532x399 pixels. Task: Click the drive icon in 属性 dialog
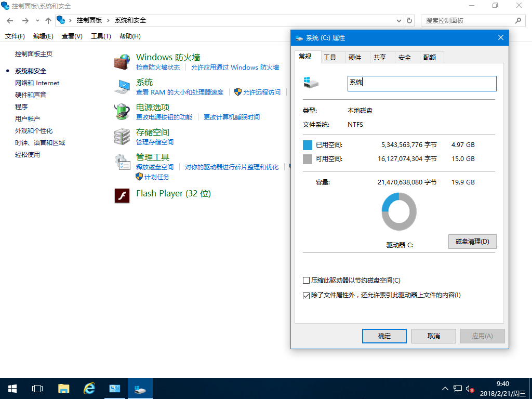(x=311, y=83)
